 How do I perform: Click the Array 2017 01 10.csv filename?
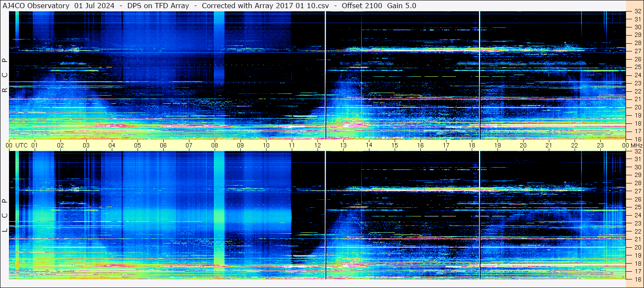287,6
